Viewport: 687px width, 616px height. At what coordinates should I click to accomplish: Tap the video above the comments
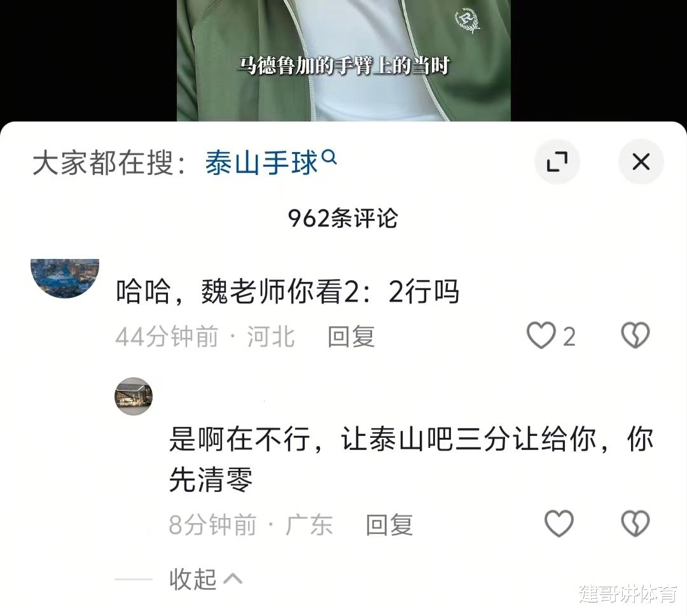[x=343, y=60]
